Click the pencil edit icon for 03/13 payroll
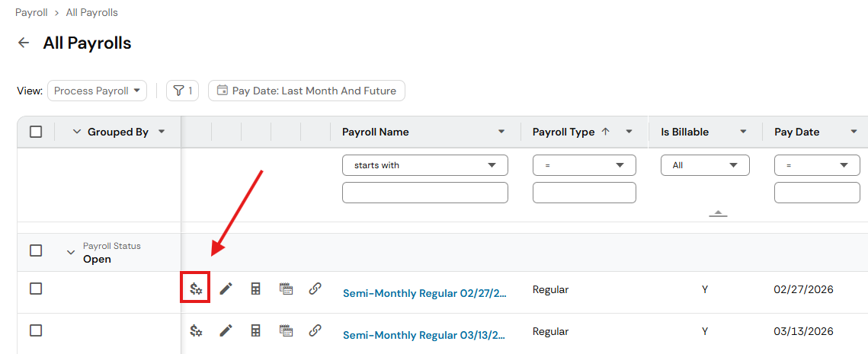868x354 pixels. click(x=226, y=330)
